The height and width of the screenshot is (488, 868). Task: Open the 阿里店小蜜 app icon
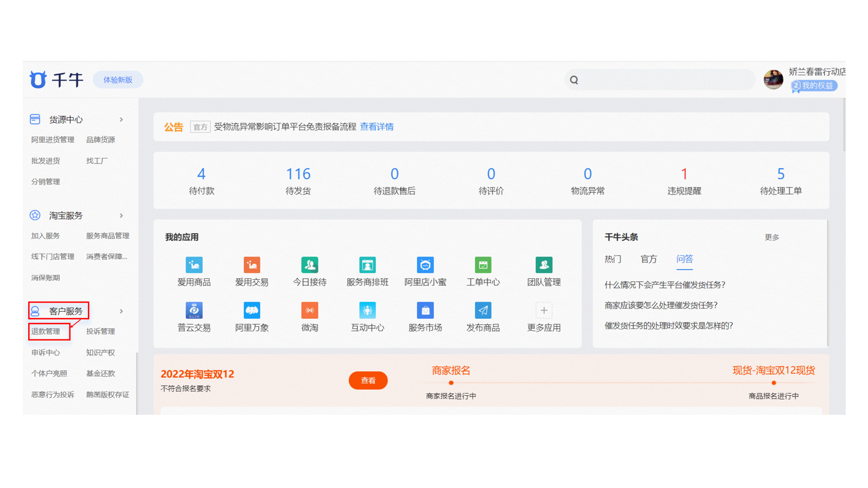[x=425, y=265]
